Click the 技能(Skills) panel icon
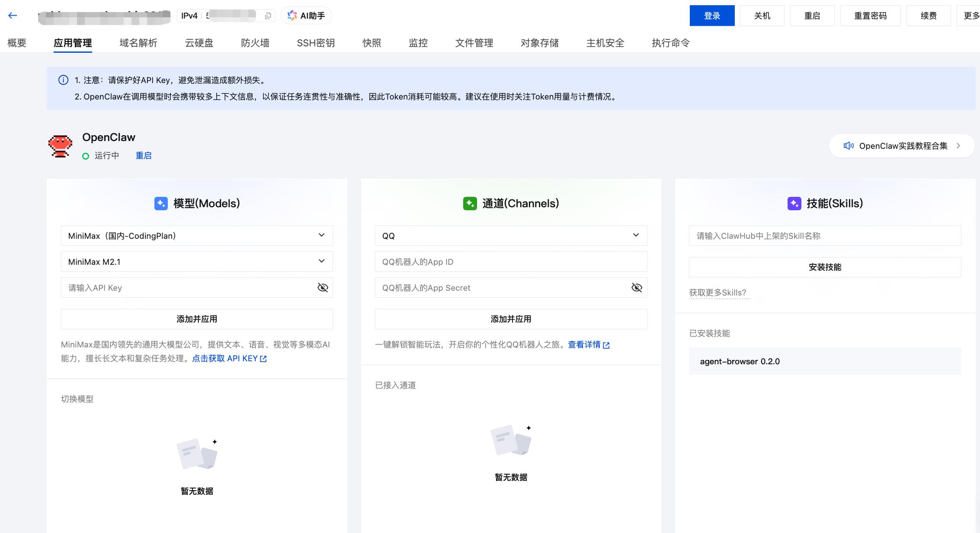The image size is (980, 533). point(794,203)
